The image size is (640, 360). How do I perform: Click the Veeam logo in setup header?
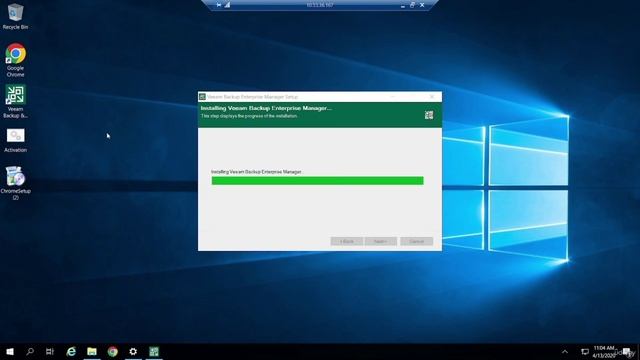(x=429, y=115)
